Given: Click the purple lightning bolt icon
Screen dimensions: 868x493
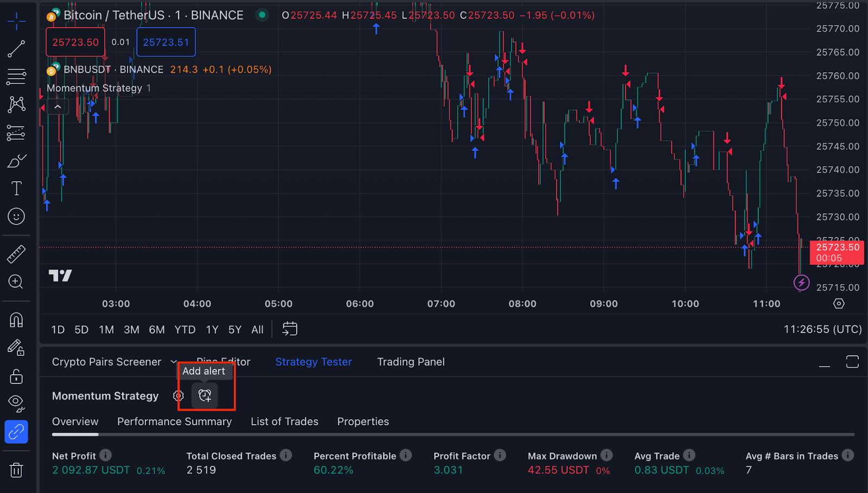Looking at the screenshot, I should tap(801, 283).
